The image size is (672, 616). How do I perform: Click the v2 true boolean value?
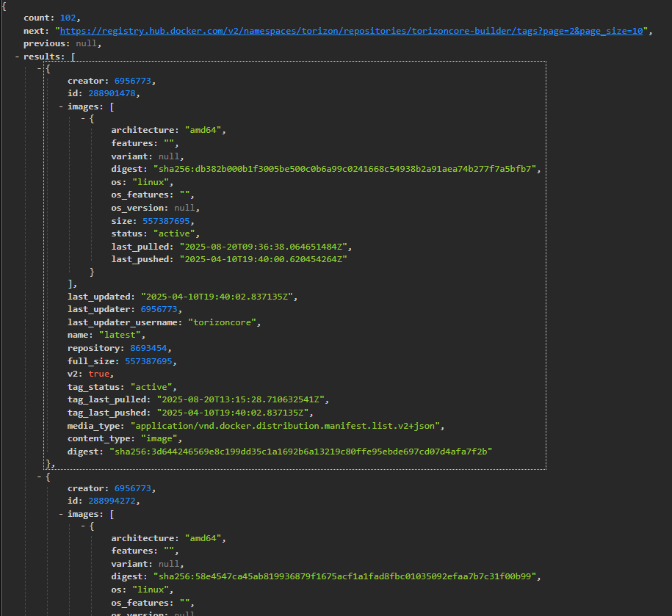point(98,374)
